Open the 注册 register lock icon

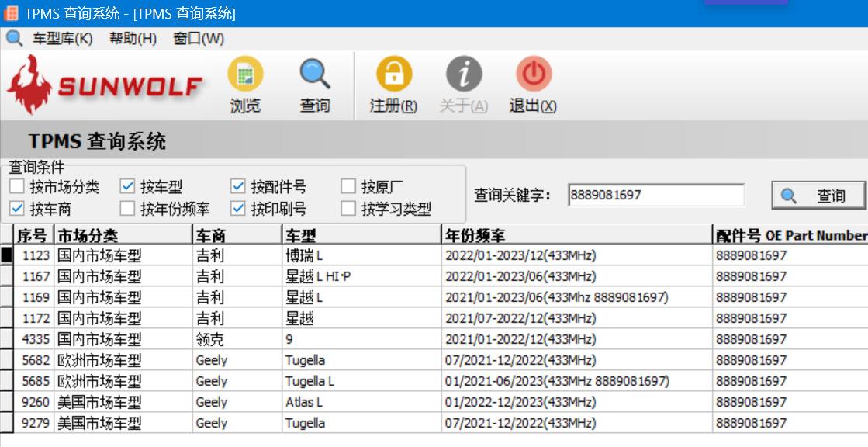(x=393, y=75)
